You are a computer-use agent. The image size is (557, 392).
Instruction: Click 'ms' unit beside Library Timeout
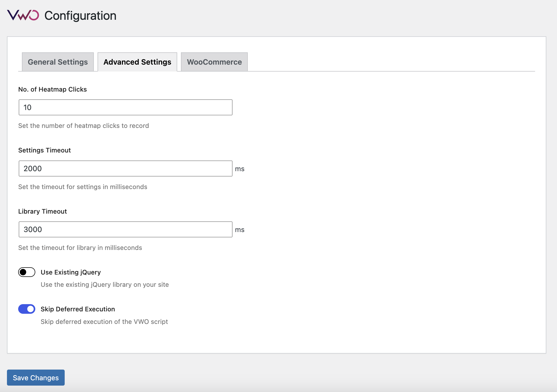tap(239, 230)
